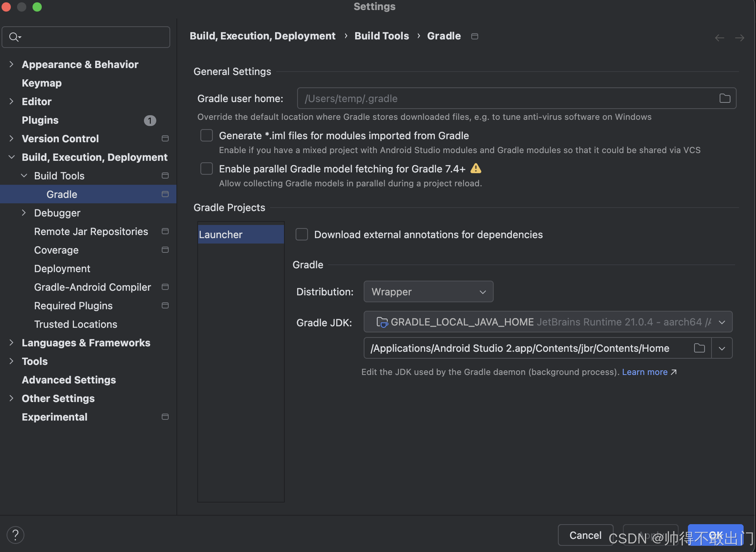This screenshot has height=552, width=756.
Task: Click the Plugins update count badge
Action: coord(150,121)
